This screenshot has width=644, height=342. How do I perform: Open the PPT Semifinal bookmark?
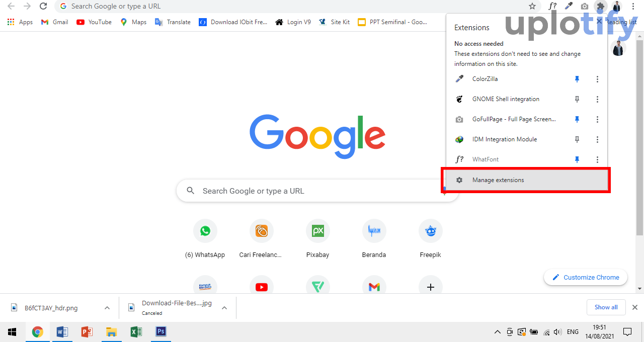392,22
